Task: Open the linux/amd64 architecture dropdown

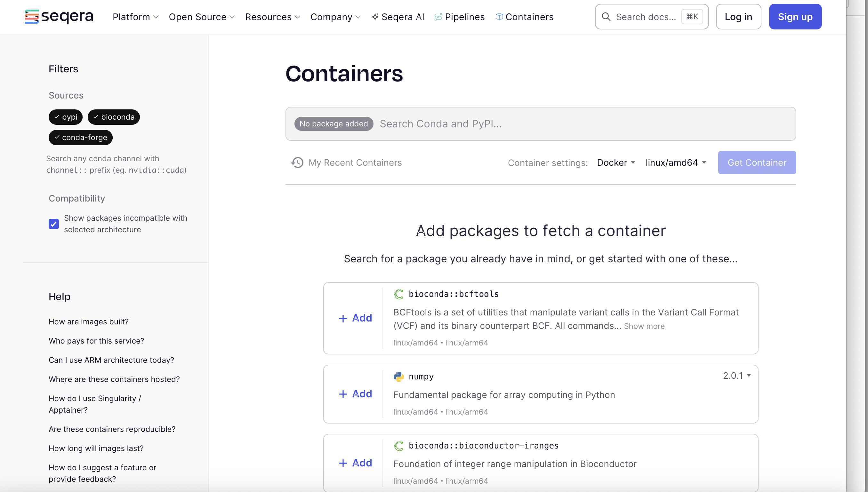Action: pos(675,163)
